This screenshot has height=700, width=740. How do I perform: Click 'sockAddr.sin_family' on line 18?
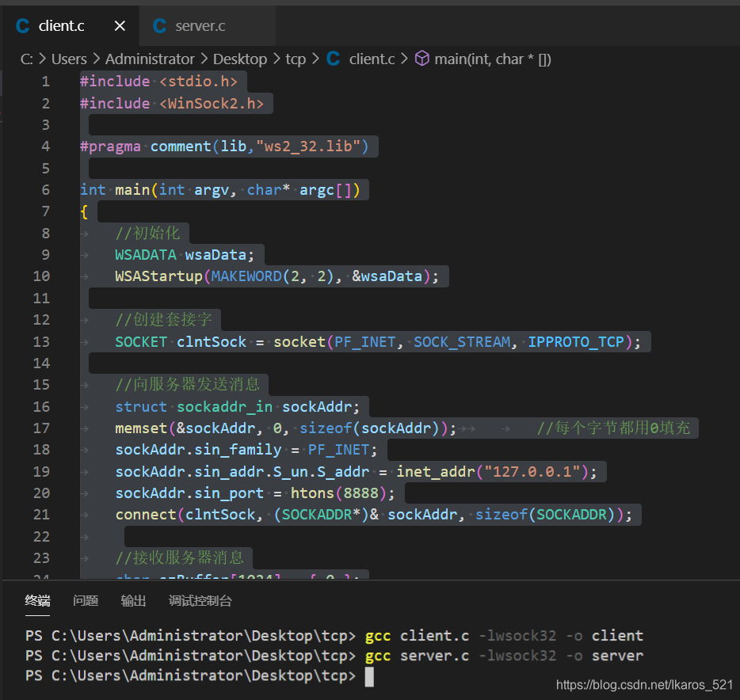tap(198, 450)
